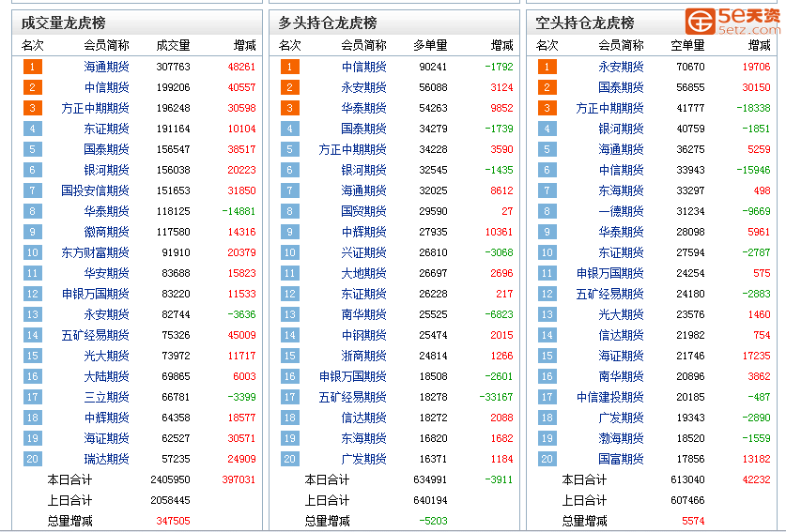Click 三立期货 member link

pyautogui.click(x=106, y=397)
